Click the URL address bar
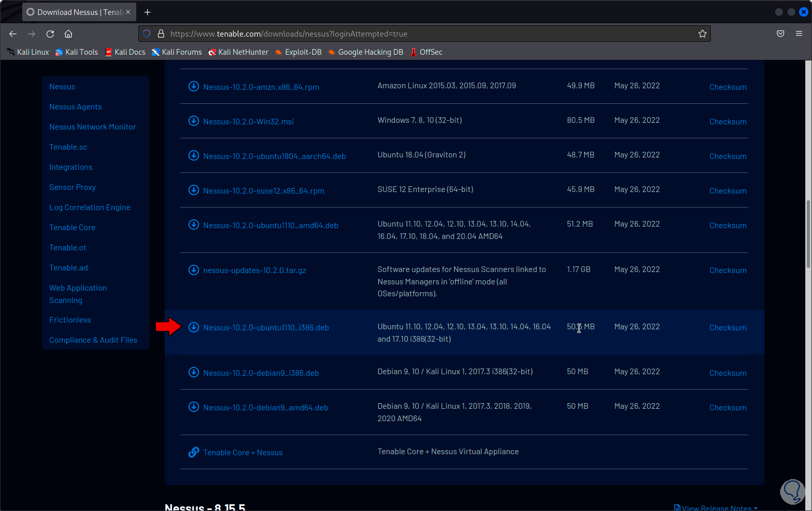This screenshot has height=511, width=812. tap(423, 34)
